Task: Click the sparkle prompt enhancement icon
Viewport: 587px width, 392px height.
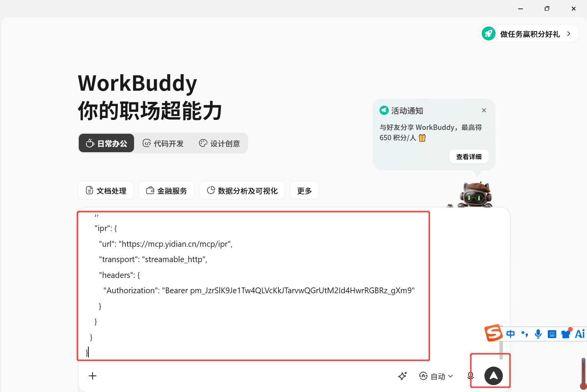Action: click(403, 376)
